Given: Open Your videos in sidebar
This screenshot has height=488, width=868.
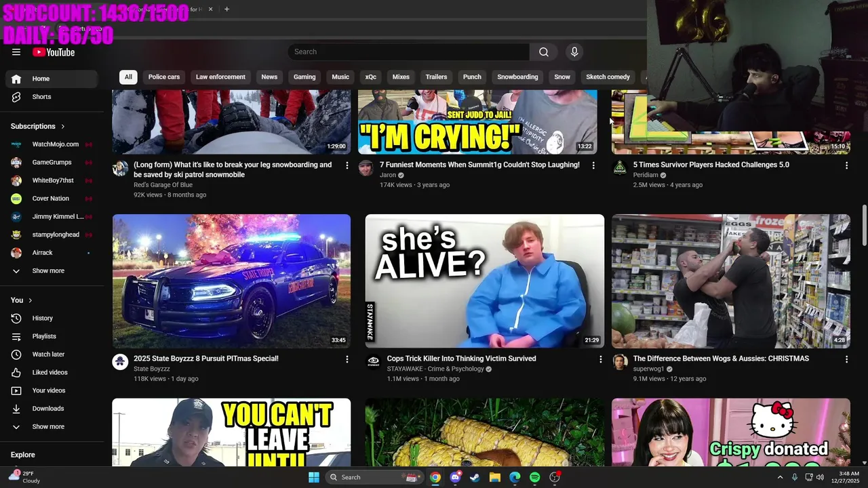Looking at the screenshot, I should [52, 390].
